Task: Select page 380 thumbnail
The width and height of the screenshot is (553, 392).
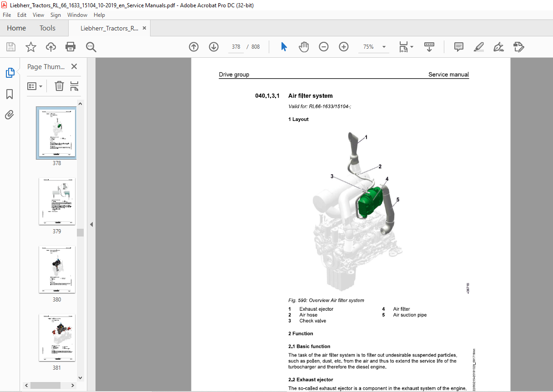Action: 57,269
